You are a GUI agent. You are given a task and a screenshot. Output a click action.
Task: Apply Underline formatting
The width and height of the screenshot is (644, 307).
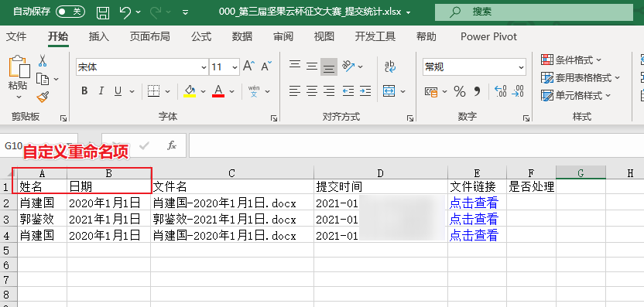pyautogui.click(x=118, y=91)
